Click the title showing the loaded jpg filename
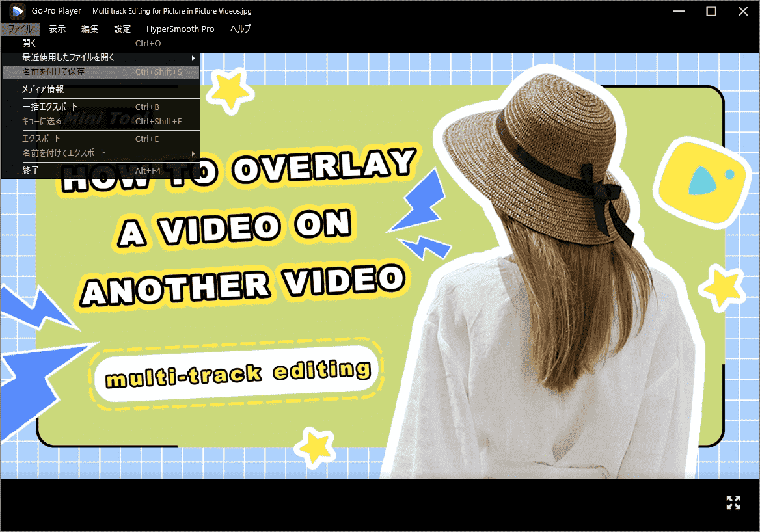The width and height of the screenshot is (760, 532). [172, 10]
